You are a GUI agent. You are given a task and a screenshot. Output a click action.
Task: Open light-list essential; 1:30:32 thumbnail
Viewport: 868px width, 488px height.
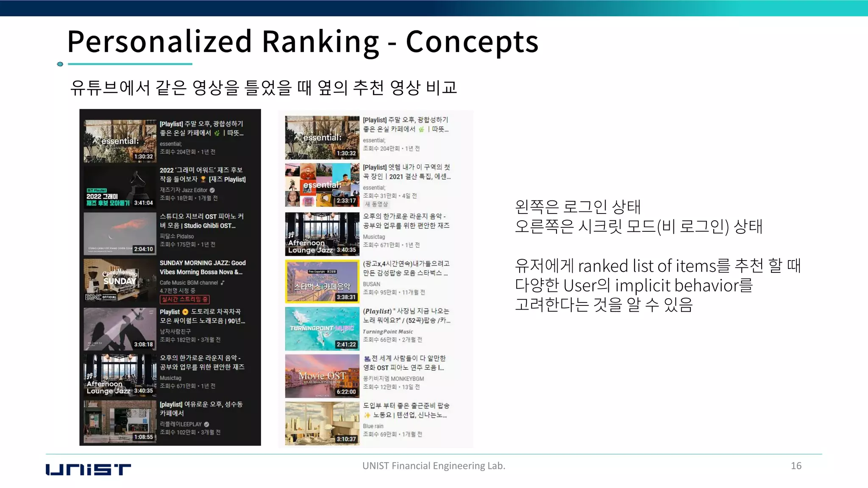pyautogui.click(x=322, y=138)
